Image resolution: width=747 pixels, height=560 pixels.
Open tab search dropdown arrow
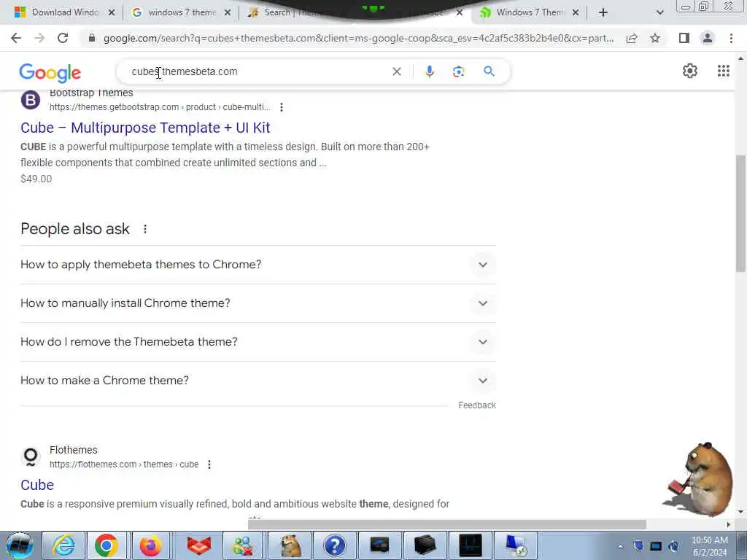659,13
